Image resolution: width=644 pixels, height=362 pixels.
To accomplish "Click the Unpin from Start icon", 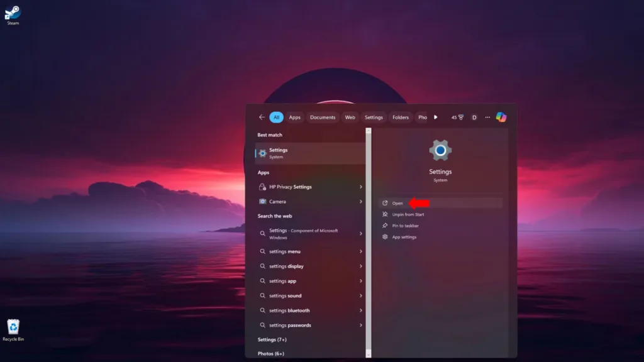I will 385,214.
